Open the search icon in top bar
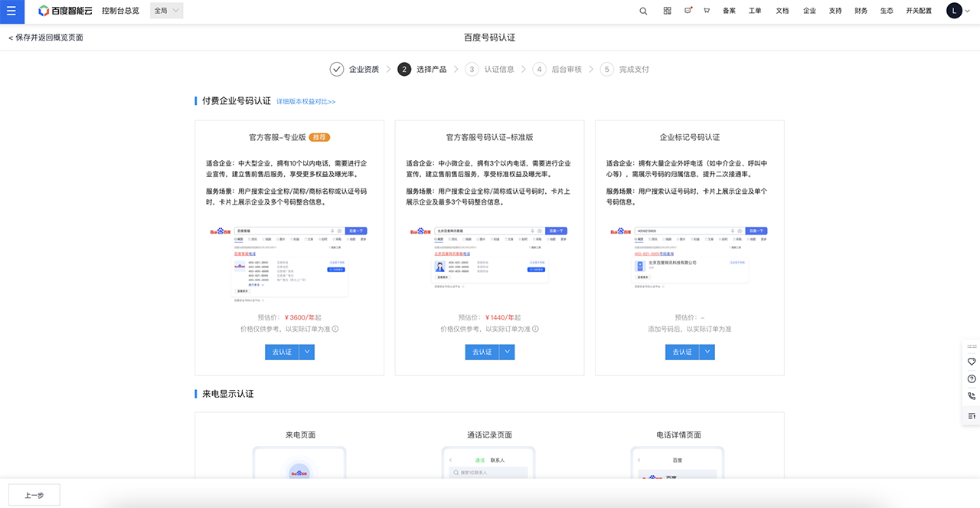The height and width of the screenshot is (508, 980). point(643,11)
